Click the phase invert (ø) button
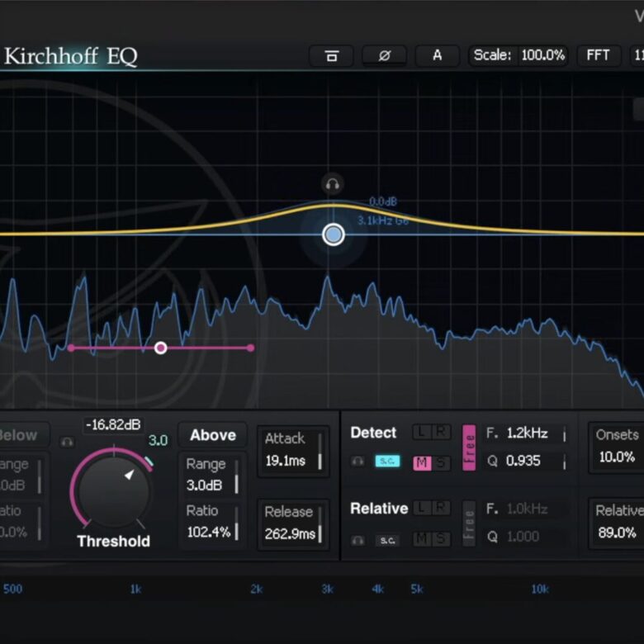This screenshot has height=644, width=644. coord(384,55)
